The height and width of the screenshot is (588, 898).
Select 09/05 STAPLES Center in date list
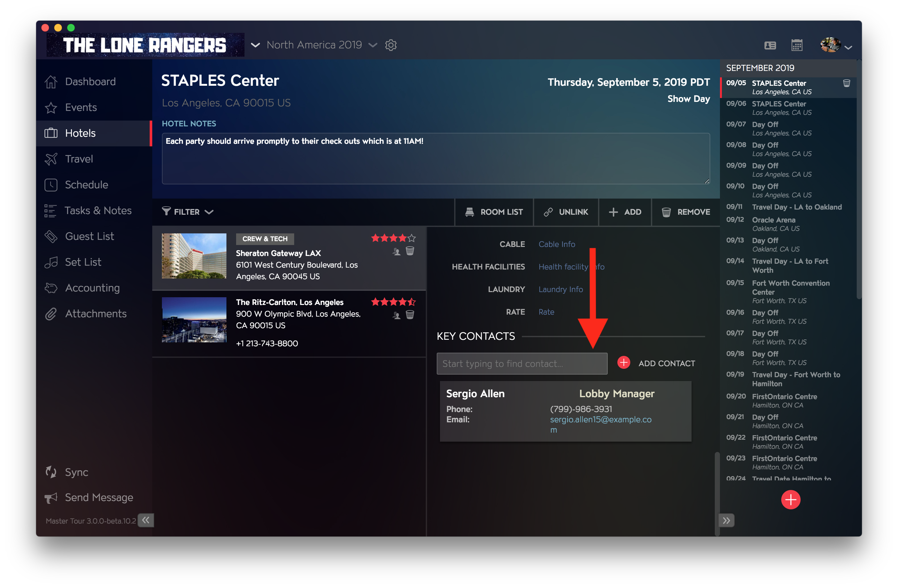(788, 87)
